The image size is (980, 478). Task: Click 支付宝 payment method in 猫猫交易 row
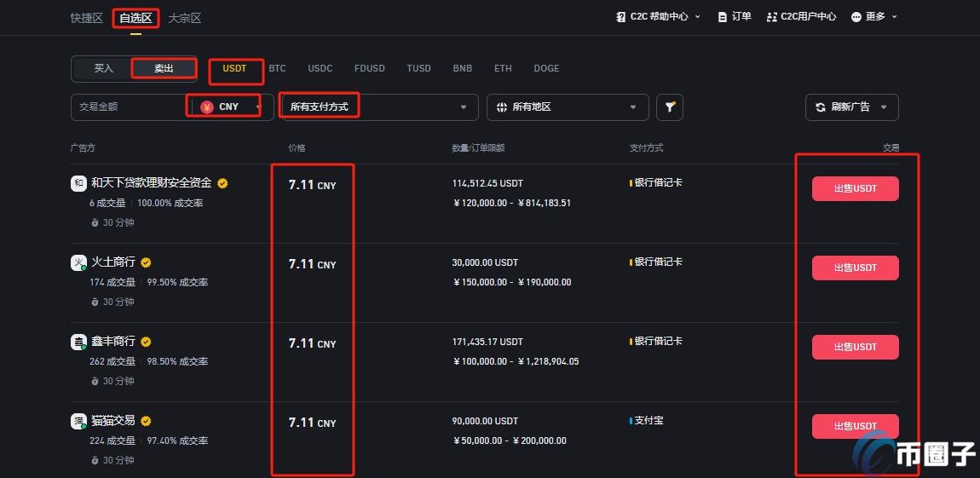click(649, 421)
